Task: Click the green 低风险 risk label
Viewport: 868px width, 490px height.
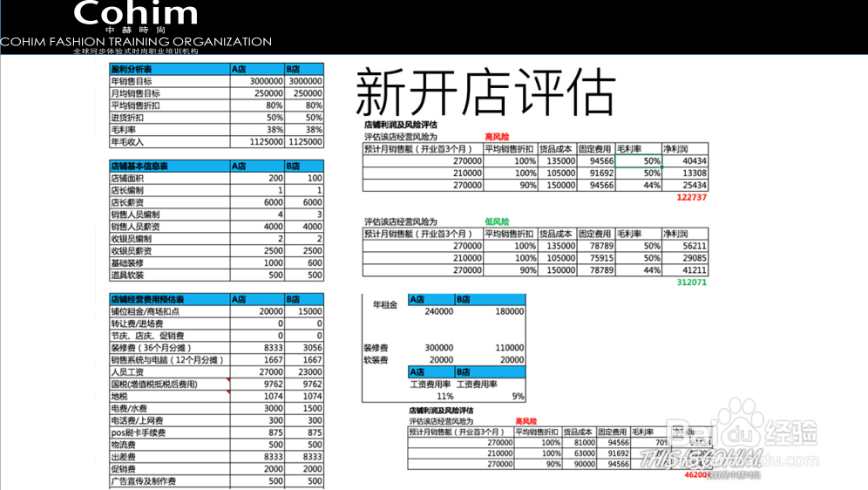Action: click(497, 221)
